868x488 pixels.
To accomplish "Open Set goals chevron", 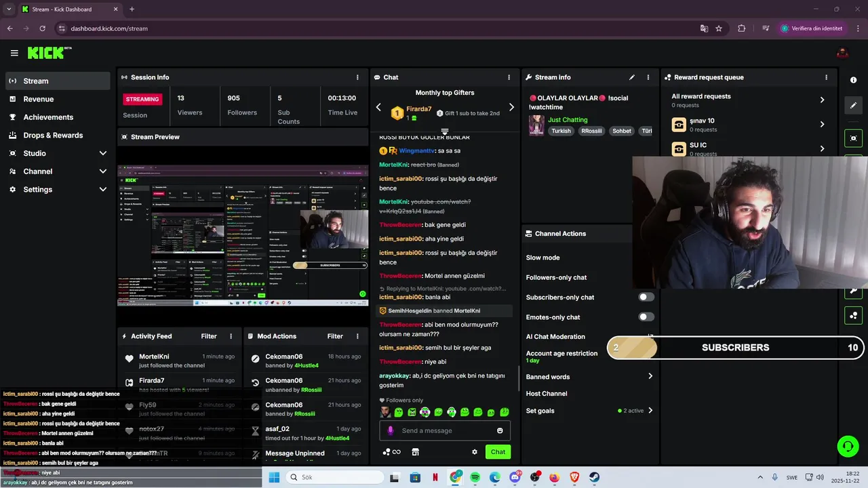I will pos(650,410).
